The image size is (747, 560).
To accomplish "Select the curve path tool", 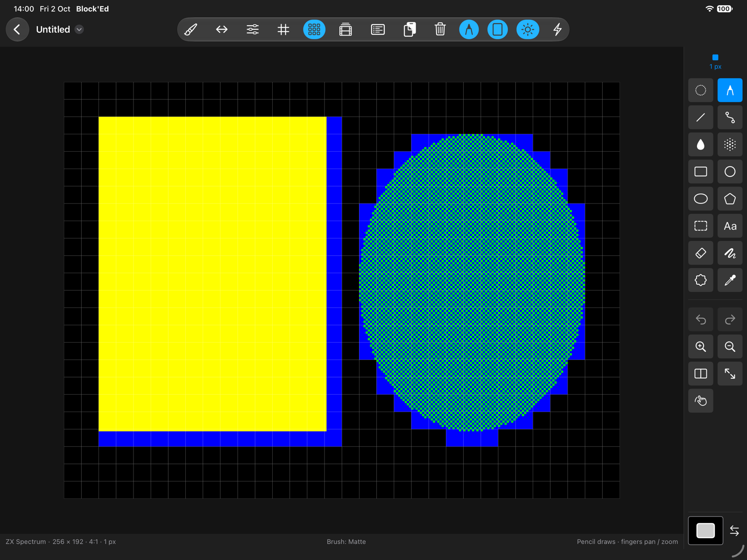I will point(730,117).
